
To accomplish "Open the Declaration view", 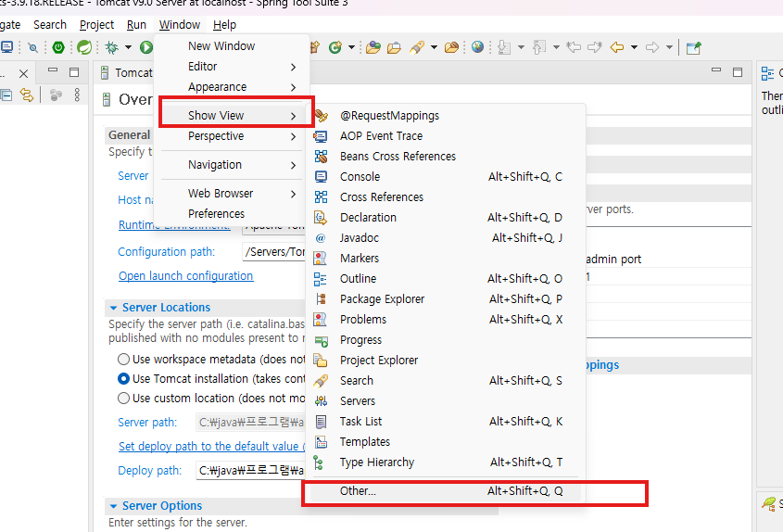I will coord(445,218).
